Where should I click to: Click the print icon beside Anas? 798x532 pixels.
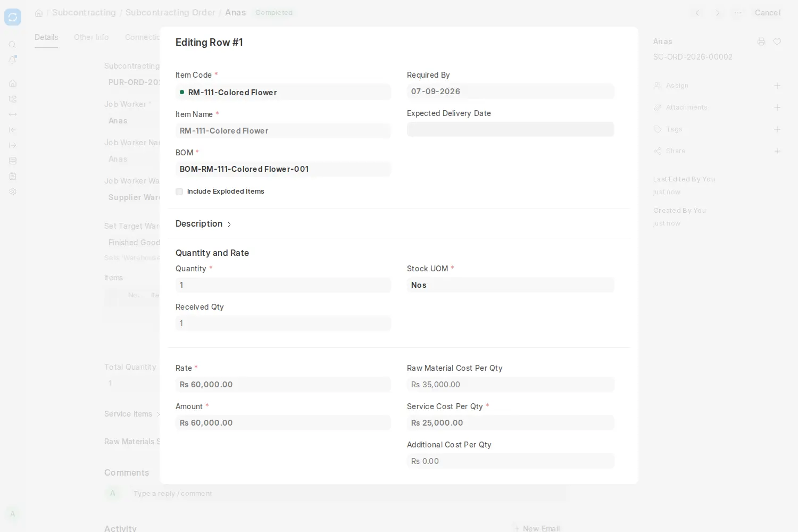coord(761,41)
